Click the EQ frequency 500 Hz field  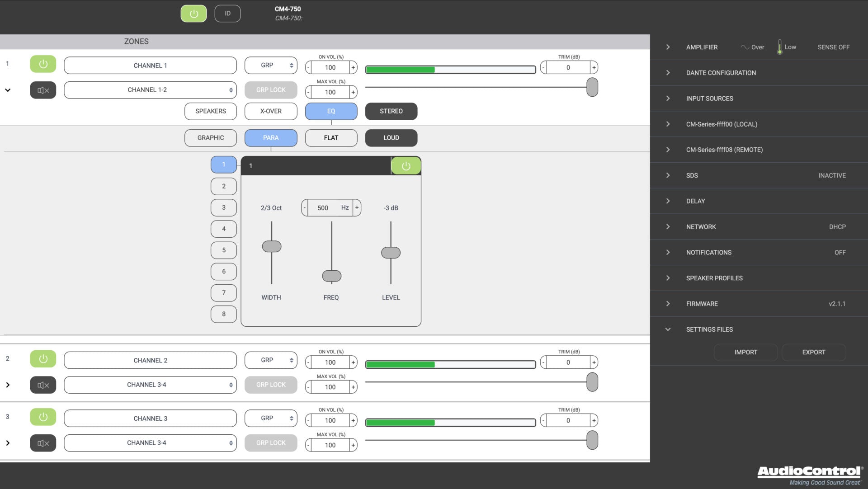click(323, 208)
